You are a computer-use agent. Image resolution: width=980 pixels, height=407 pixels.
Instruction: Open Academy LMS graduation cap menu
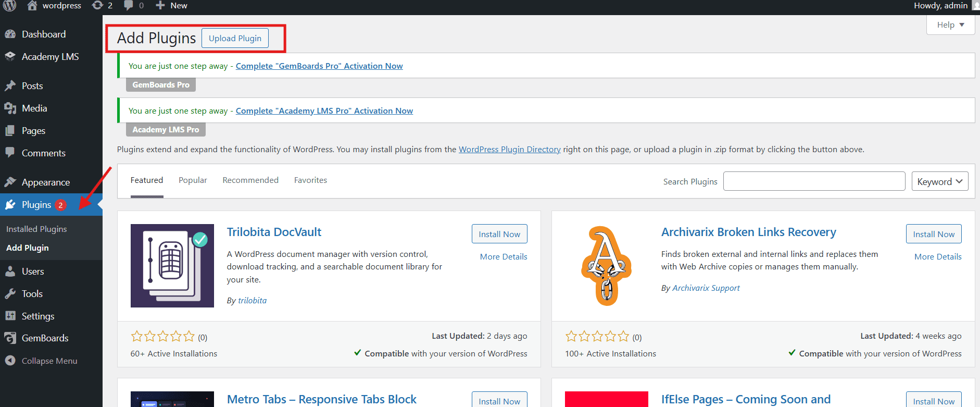(x=49, y=57)
